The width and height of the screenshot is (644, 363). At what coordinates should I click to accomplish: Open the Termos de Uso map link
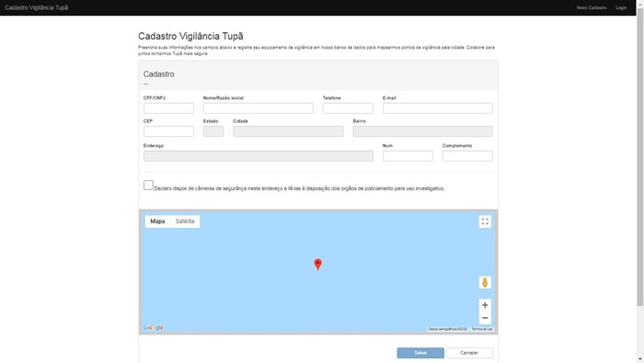(x=482, y=329)
